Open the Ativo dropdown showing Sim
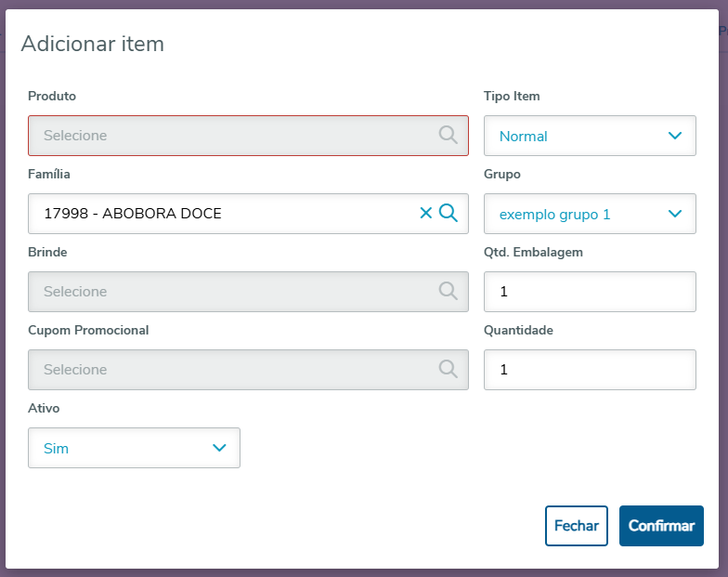The width and height of the screenshot is (728, 577). [121, 448]
